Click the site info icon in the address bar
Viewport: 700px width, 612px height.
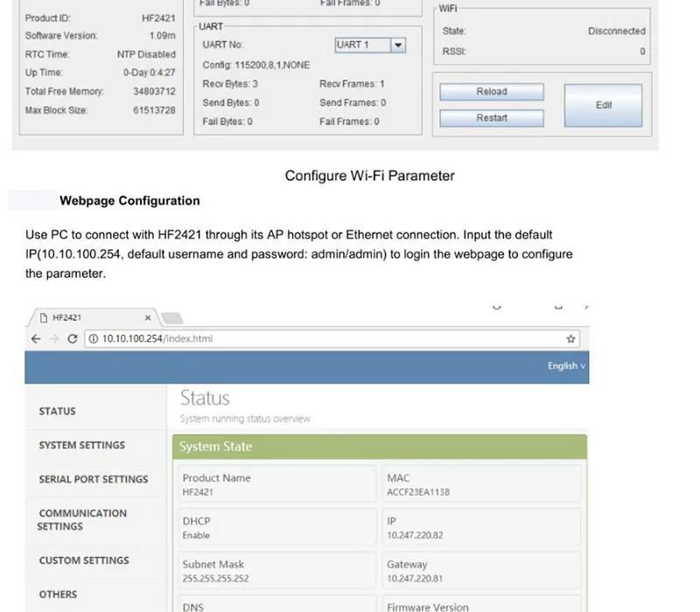94,339
